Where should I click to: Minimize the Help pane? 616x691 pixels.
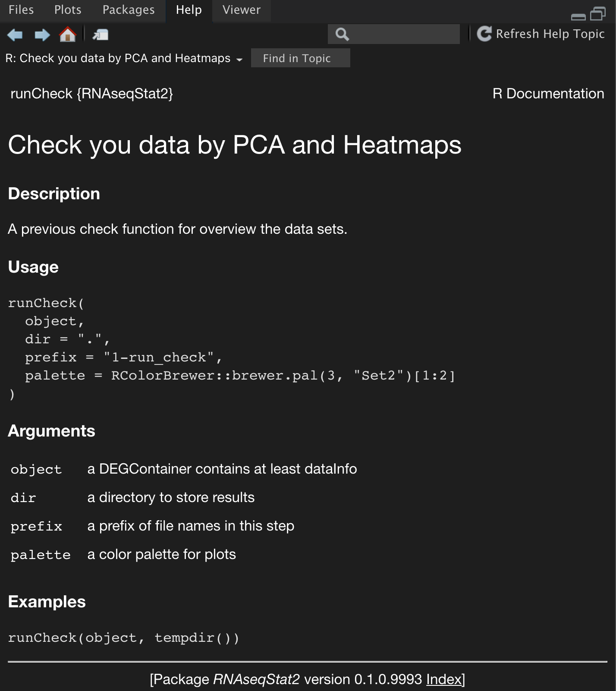tap(578, 16)
